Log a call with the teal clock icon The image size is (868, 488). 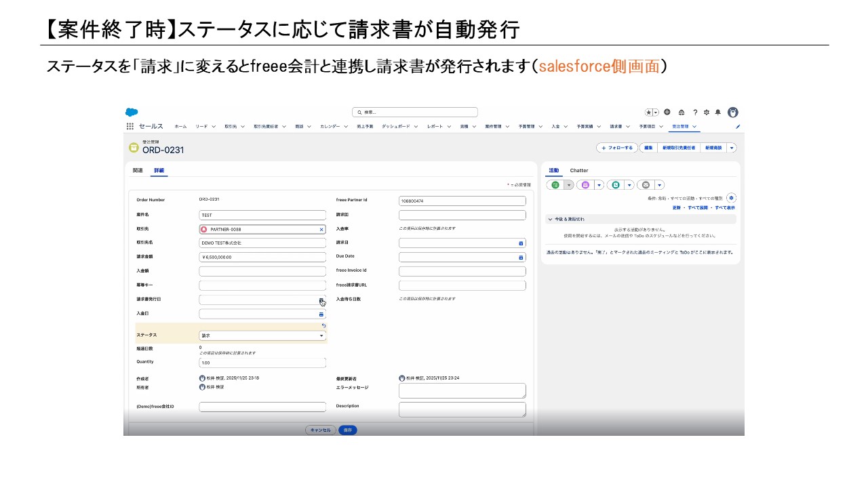tap(616, 184)
